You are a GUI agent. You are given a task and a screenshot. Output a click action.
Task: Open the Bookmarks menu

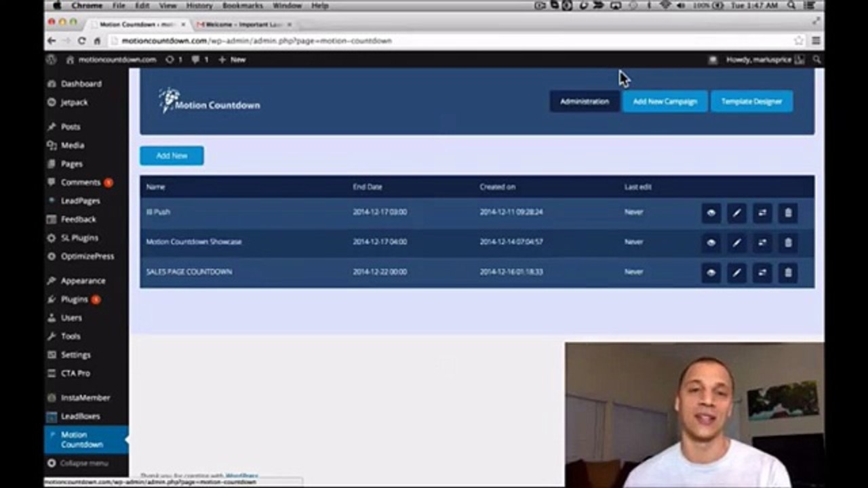pos(243,5)
